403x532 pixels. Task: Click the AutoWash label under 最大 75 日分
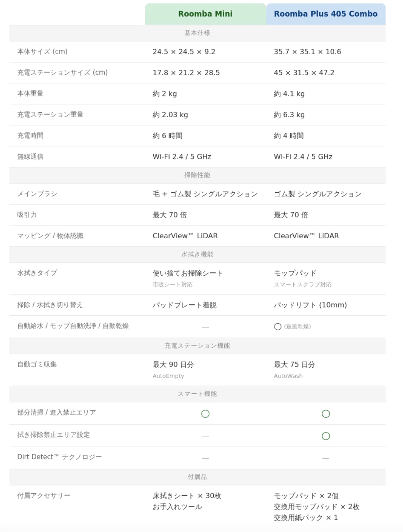pyautogui.click(x=288, y=376)
